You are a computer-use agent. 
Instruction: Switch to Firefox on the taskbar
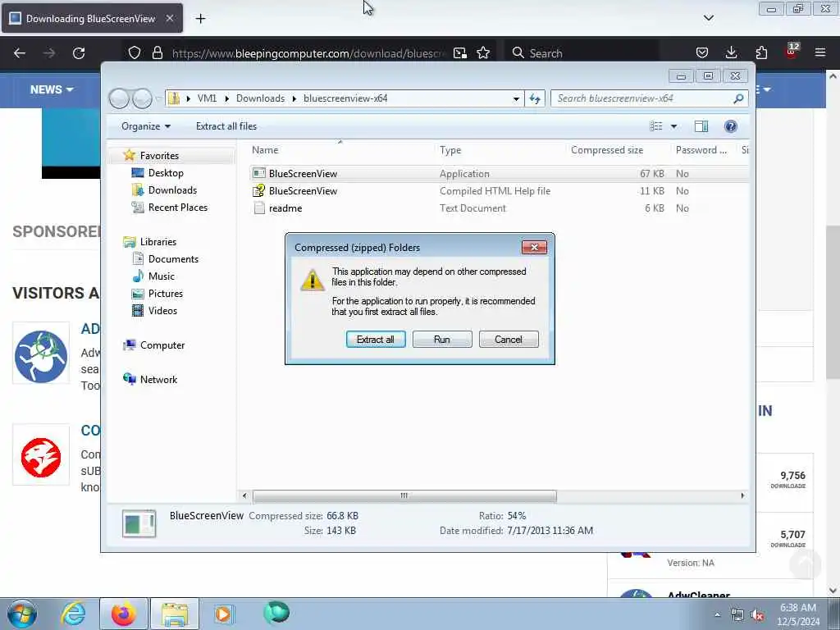pos(124,614)
